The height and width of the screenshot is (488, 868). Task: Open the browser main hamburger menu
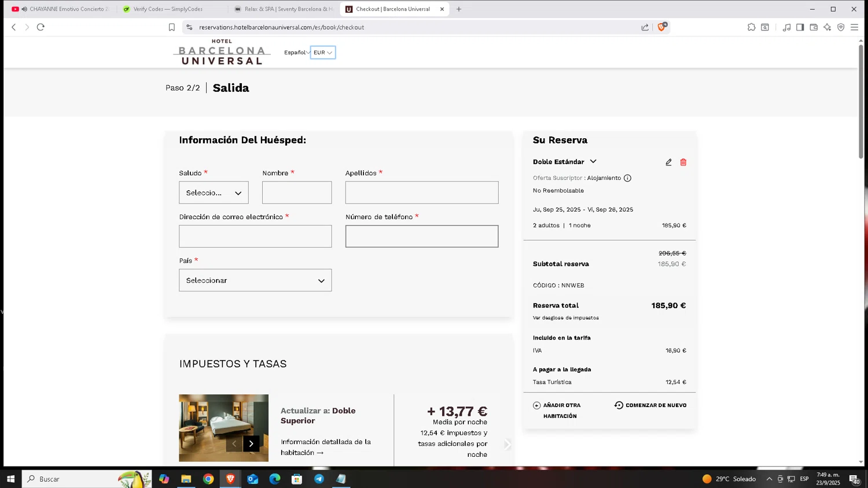tap(854, 27)
